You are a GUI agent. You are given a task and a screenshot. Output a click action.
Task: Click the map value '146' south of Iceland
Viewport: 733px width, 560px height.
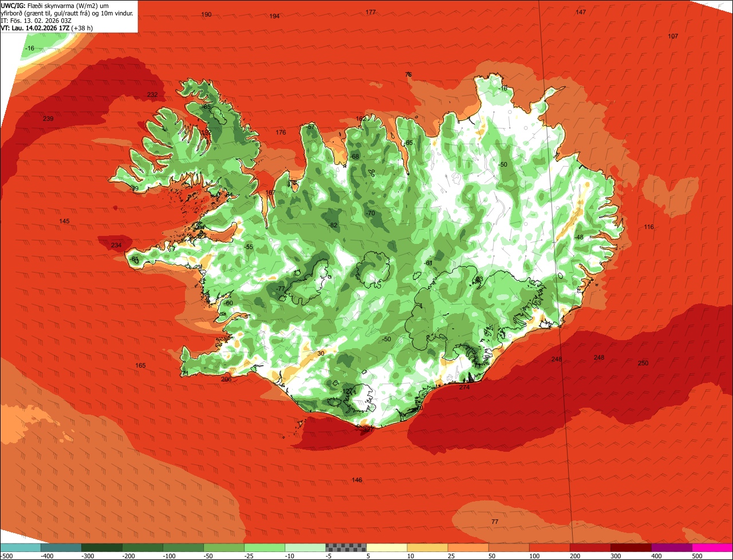(357, 480)
